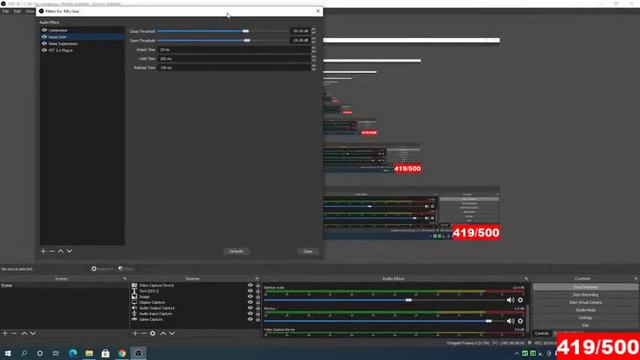This screenshot has width=640, height=360.
Task: Hide the Image source with its eye icon
Action: 250,297
